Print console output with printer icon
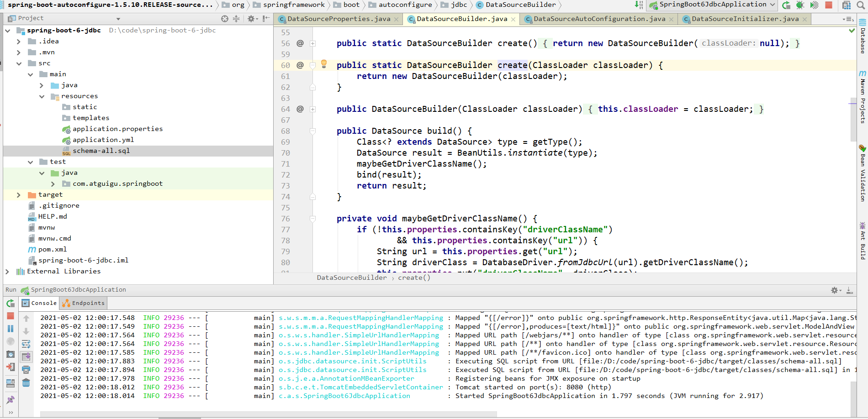The image size is (868, 419). 26,370
